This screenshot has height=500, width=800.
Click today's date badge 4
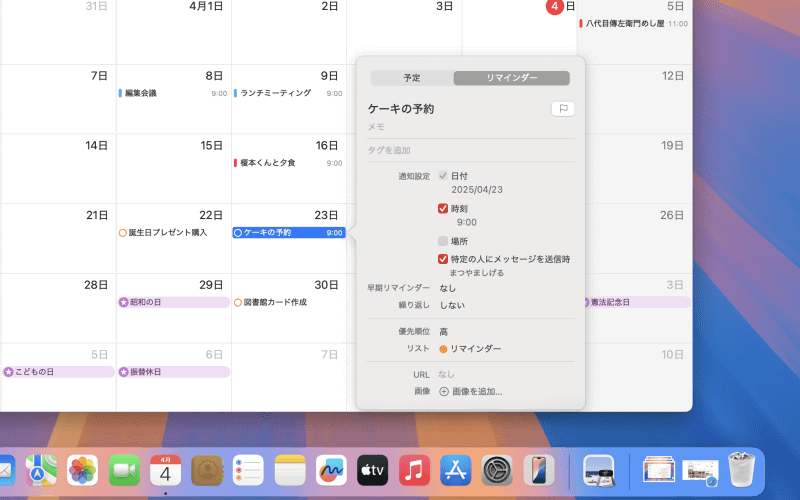(x=555, y=7)
